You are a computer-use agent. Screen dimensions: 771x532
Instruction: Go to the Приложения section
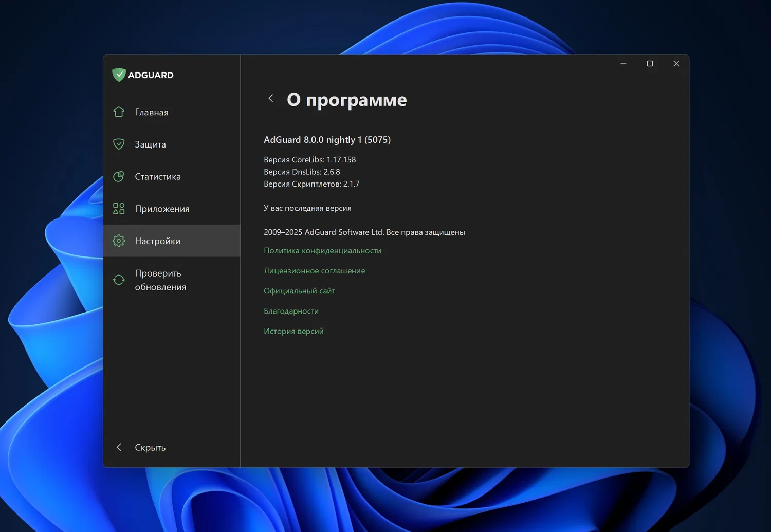[x=172, y=209]
